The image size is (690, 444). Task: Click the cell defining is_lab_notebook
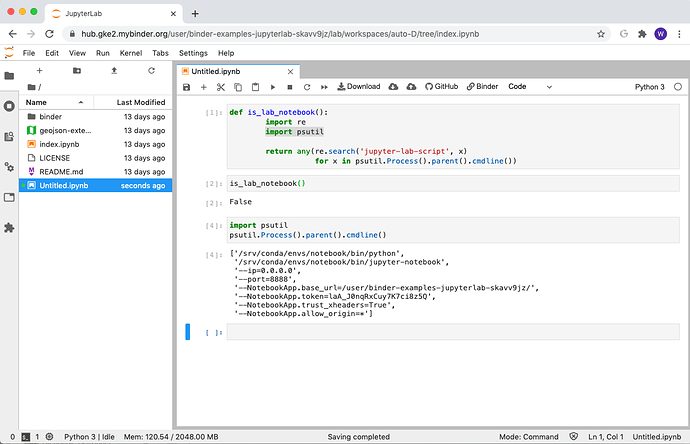point(453,136)
